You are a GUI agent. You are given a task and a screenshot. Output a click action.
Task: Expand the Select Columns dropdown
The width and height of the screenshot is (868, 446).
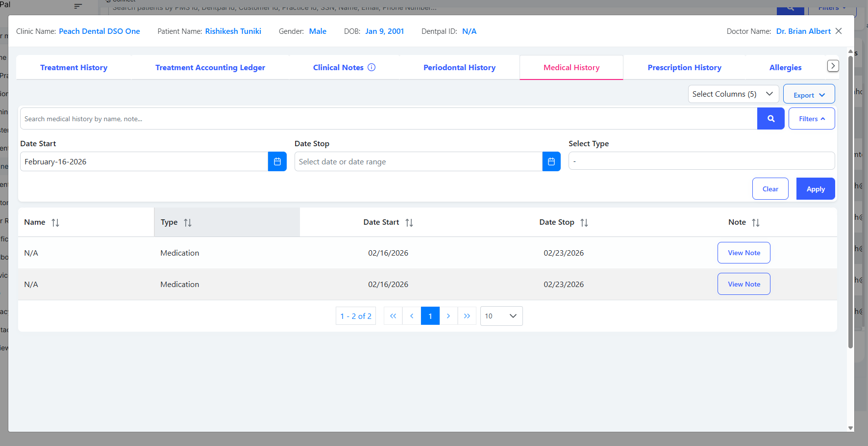(x=733, y=94)
